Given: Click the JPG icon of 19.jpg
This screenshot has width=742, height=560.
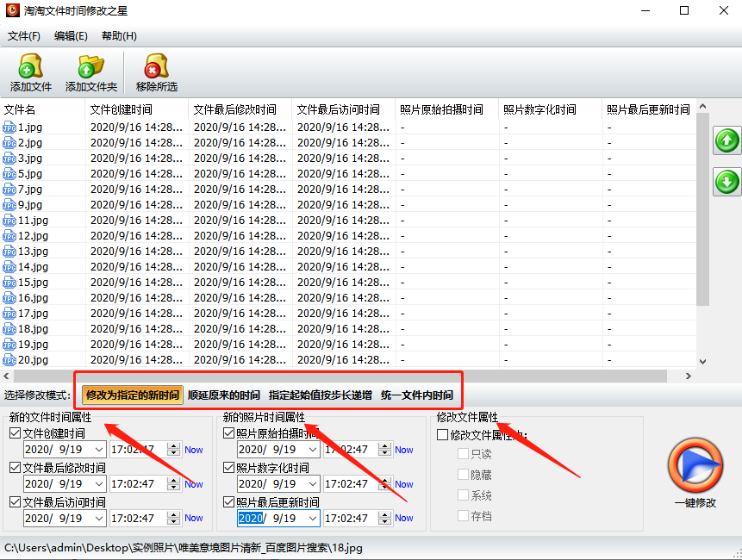Looking at the screenshot, I should pyautogui.click(x=9, y=345).
